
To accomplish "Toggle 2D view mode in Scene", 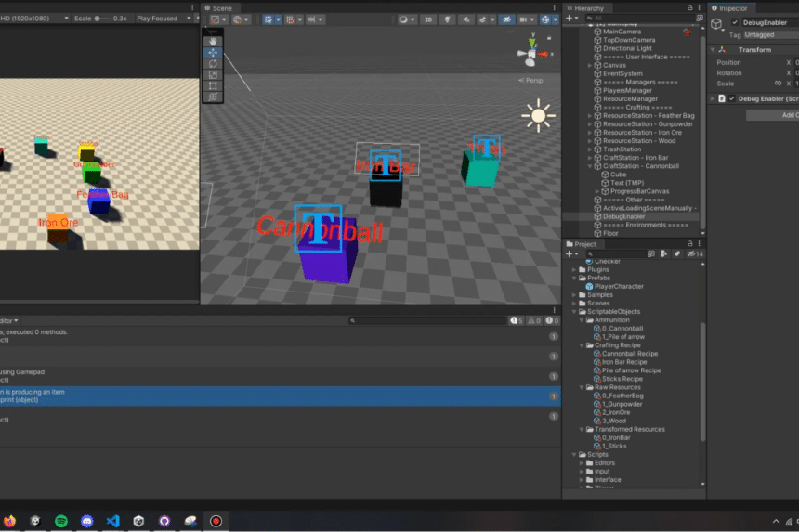I will pyautogui.click(x=428, y=19).
